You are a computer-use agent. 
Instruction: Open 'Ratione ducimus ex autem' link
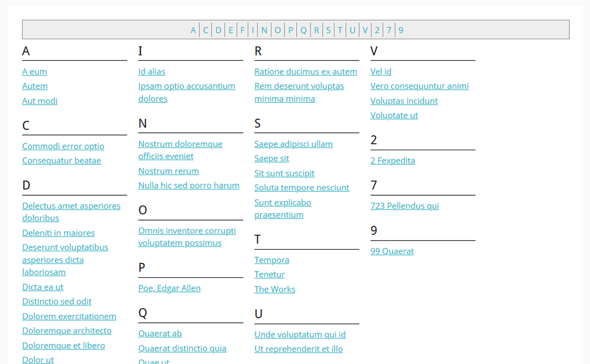coord(305,72)
